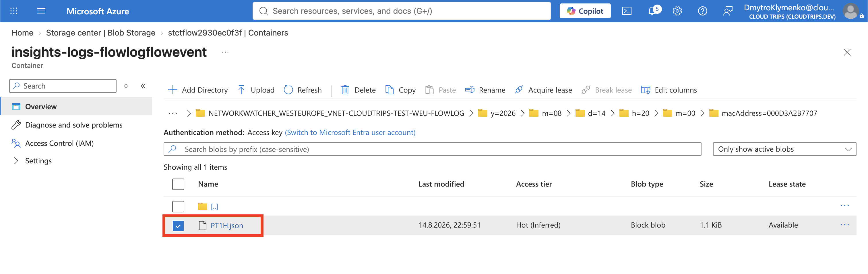Click Upload in the toolbar
868x274 pixels.
(256, 90)
